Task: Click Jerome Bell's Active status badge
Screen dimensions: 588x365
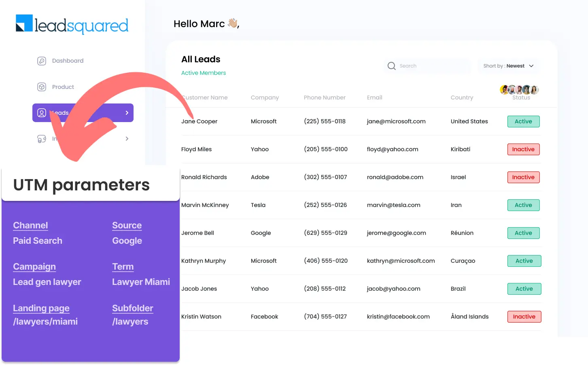Action: 523,233
